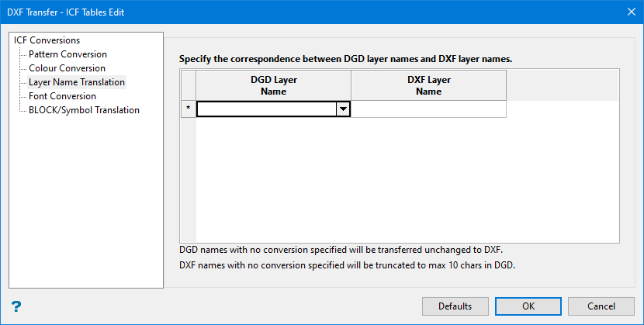The height and width of the screenshot is (325, 644).
Task: Open the Pattern Conversion page
Action: [68, 54]
